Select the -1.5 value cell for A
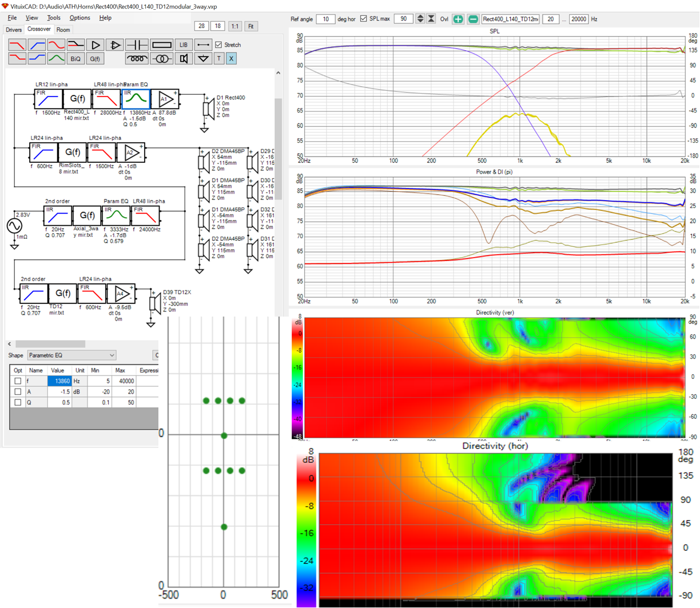Screen dimensions: 700x608 [59, 392]
